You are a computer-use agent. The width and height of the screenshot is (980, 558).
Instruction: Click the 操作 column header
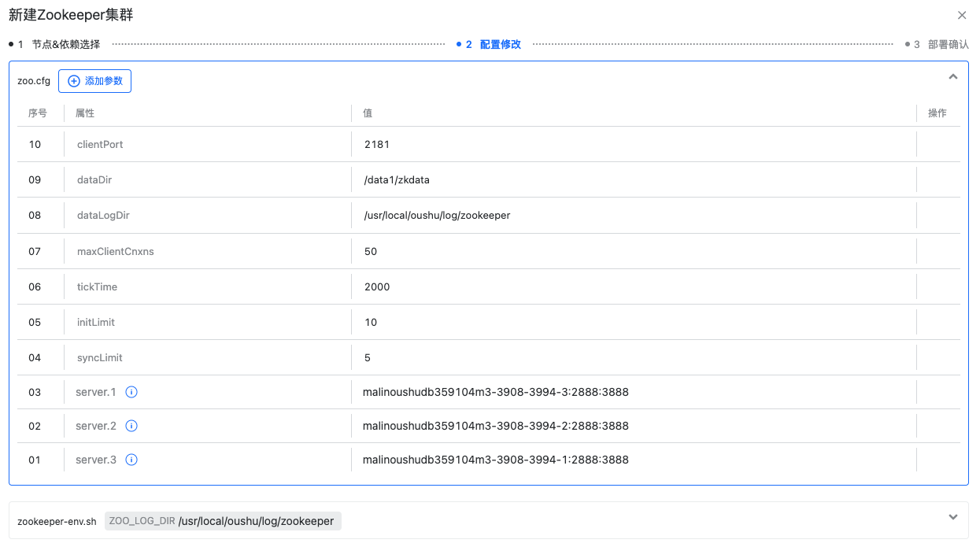pyautogui.click(x=937, y=113)
